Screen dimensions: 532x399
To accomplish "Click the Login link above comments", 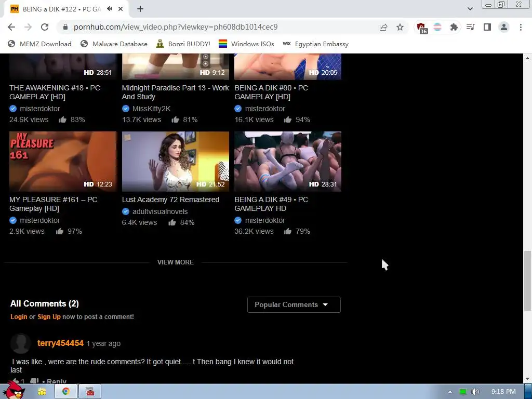I will pyautogui.click(x=19, y=316).
